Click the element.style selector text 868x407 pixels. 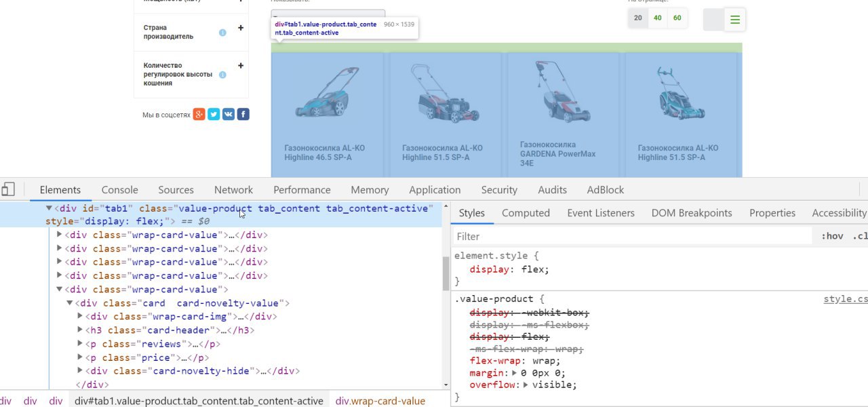point(490,256)
